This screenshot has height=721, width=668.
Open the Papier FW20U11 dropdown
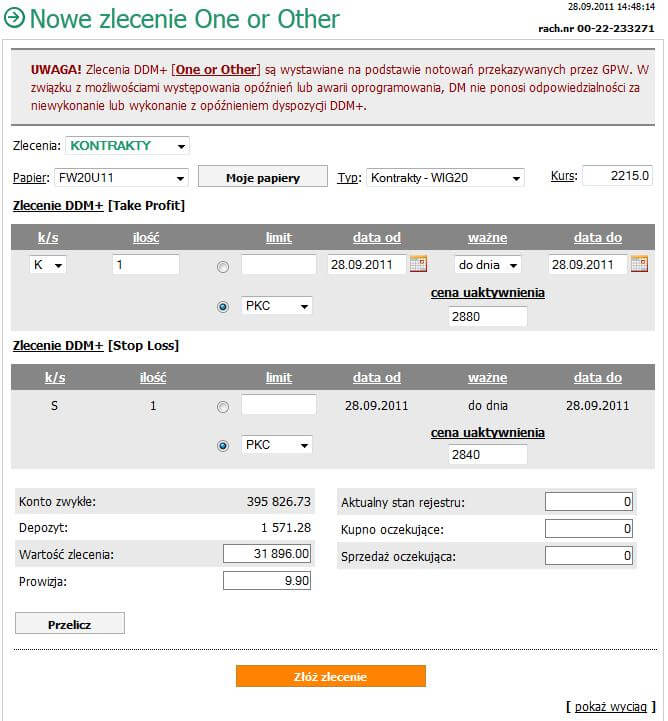(121, 178)
